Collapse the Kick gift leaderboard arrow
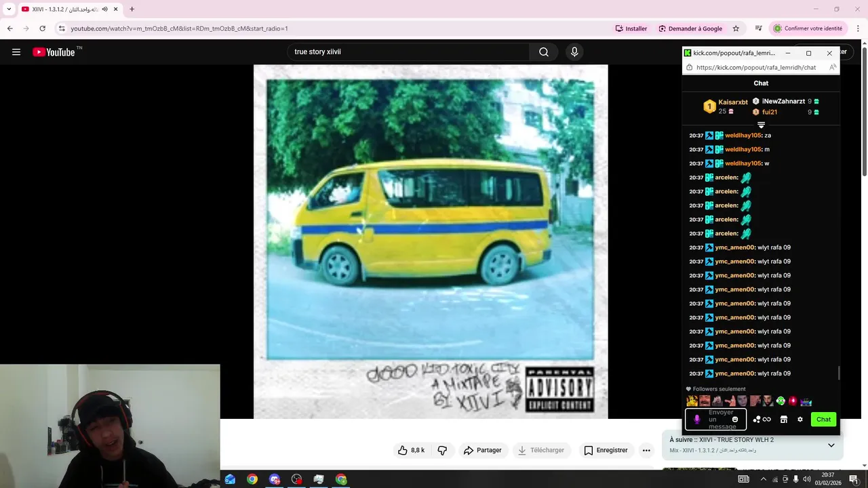The height and width of the screenshot is (488, 868). click(x=761, y=125)
